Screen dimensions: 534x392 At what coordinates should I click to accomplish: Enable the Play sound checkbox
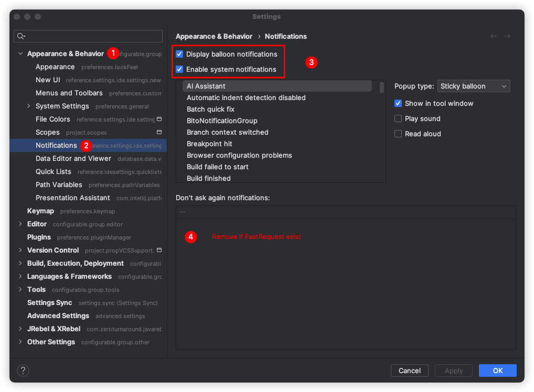pyautogui.click(x=398, y=118)
